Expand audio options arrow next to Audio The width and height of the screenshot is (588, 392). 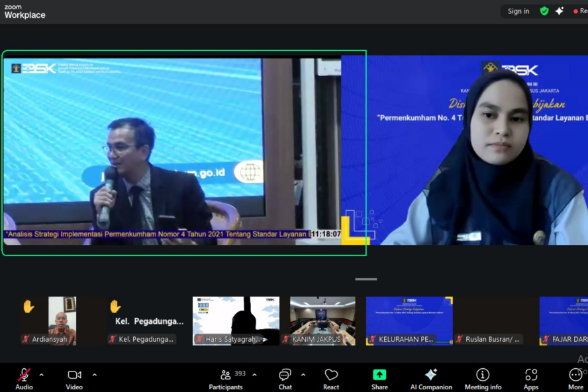(x=41, y=375)
